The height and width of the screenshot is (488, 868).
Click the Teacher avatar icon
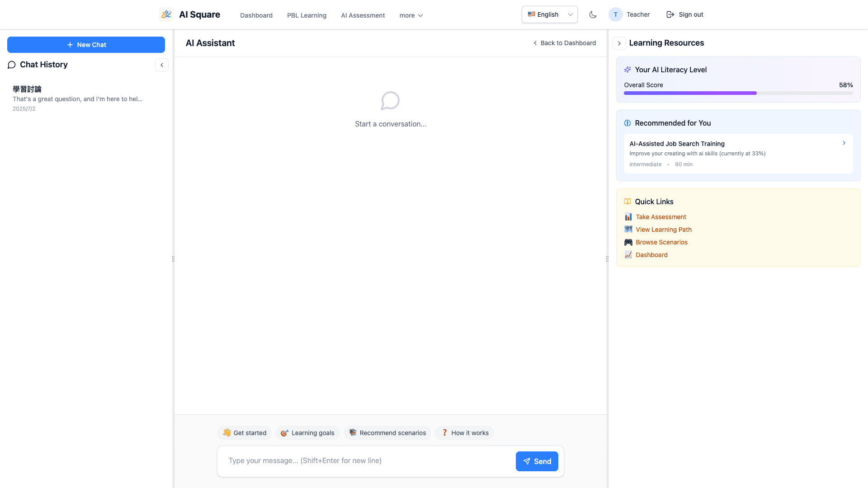[615, 14]
